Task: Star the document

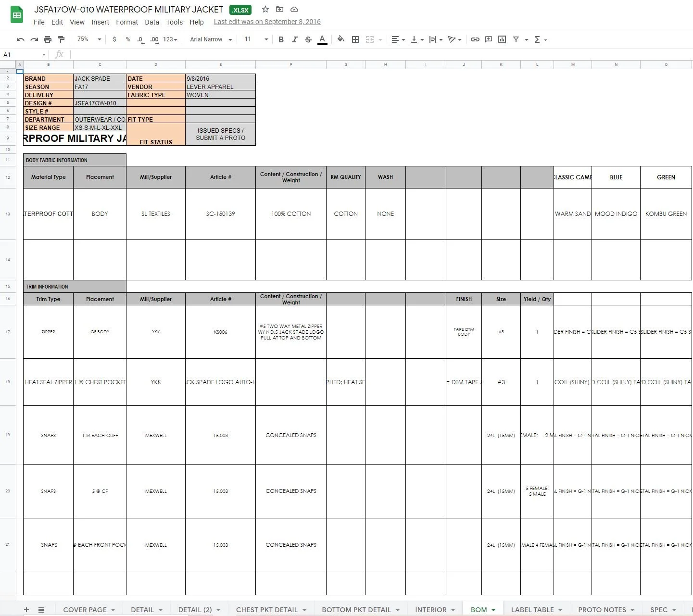Action: [x=265, y=9]
